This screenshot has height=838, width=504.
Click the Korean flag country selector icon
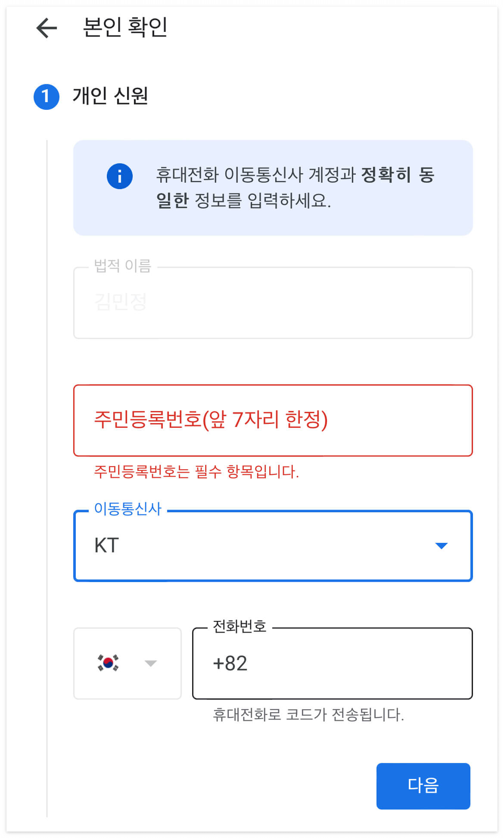[109, 664]
